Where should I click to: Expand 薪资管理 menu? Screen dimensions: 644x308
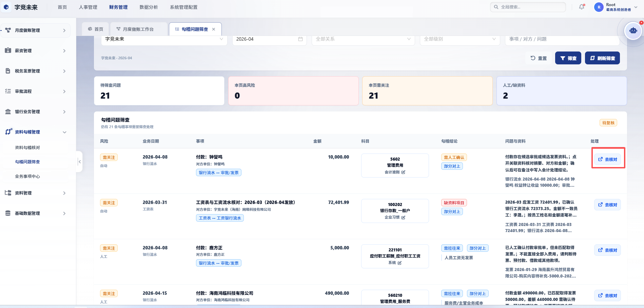[64, 51]
